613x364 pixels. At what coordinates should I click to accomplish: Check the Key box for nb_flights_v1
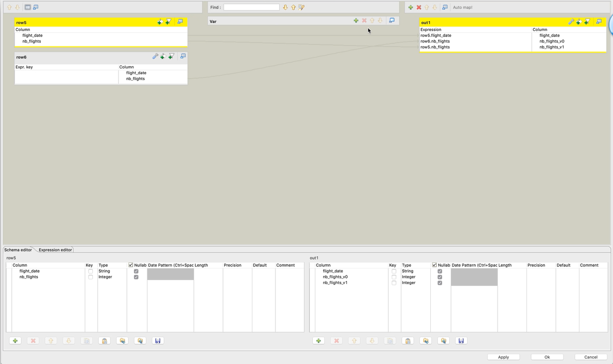394,283
